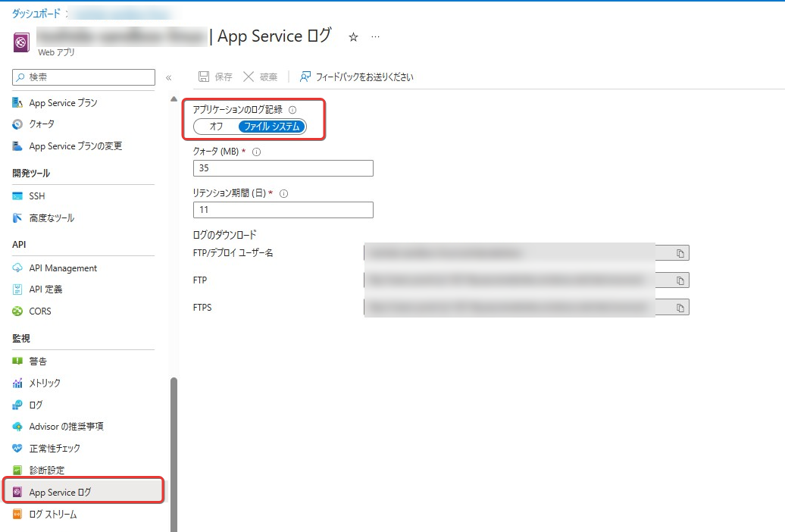Image resolution: width=785 pixels, height=532 pixels.
Task: Click the favorite star icon beside title
Action: coord(352,37)
